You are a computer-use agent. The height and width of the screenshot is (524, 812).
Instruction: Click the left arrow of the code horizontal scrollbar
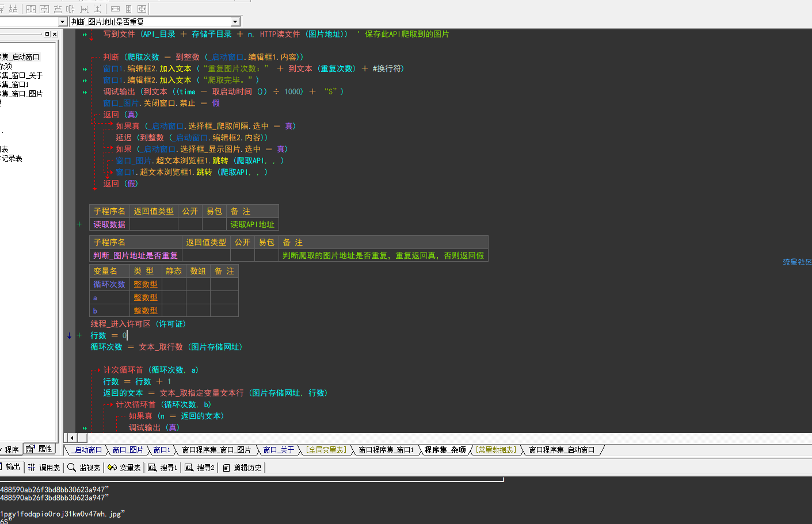pyautogui.click(x=72, y=438)
